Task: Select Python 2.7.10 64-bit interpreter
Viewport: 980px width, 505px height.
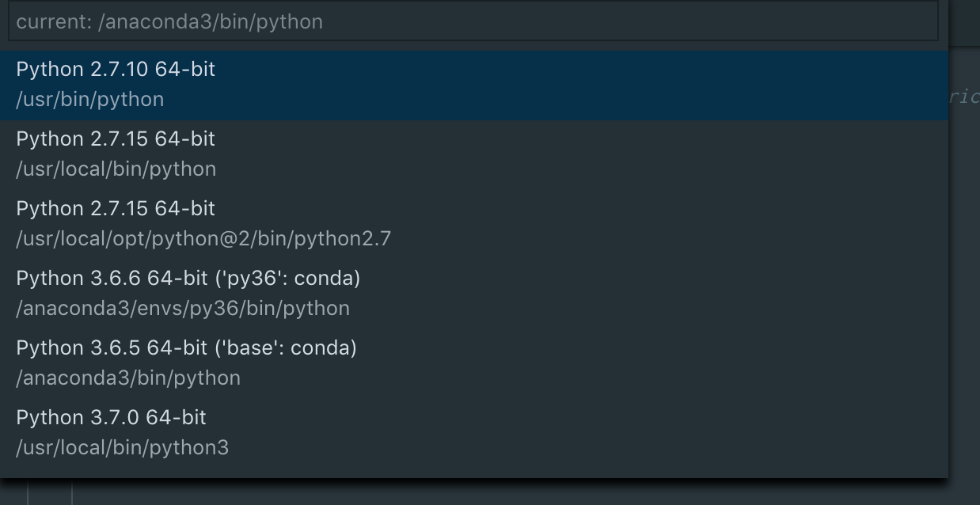Action: (116, 70)
